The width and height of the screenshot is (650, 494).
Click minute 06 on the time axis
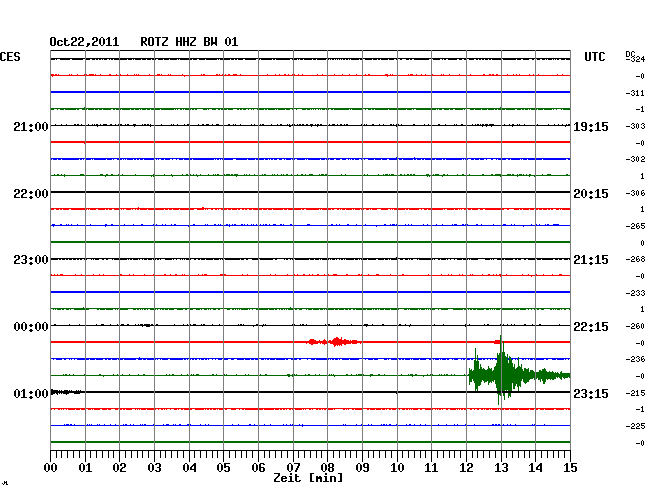tap(258, 467)
